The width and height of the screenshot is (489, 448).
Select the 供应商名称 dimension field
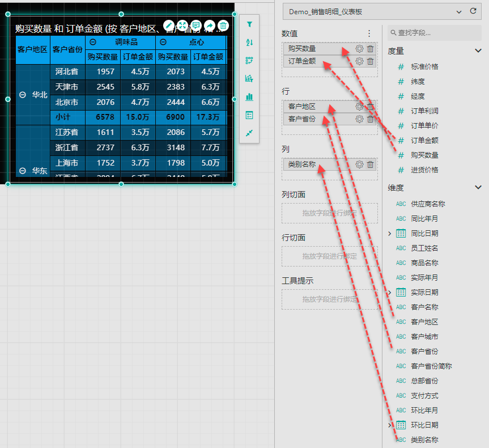click(x=428, y=204)
